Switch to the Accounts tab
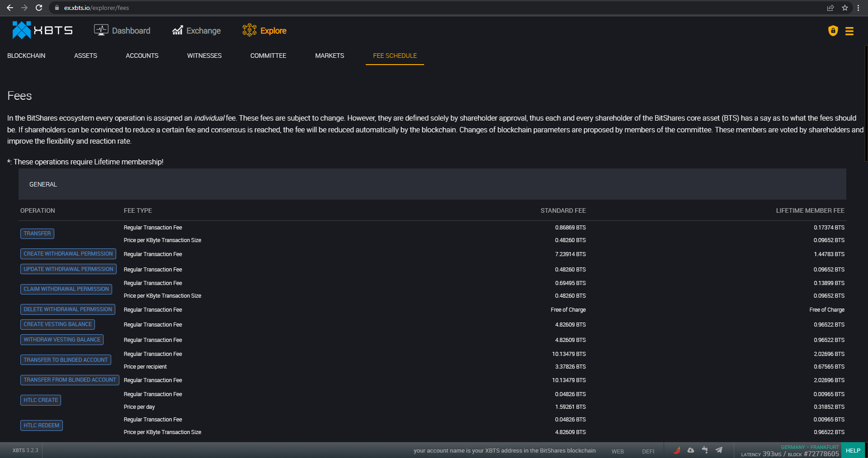The width and height of the screenshot is (868, 458). [142, 56]
